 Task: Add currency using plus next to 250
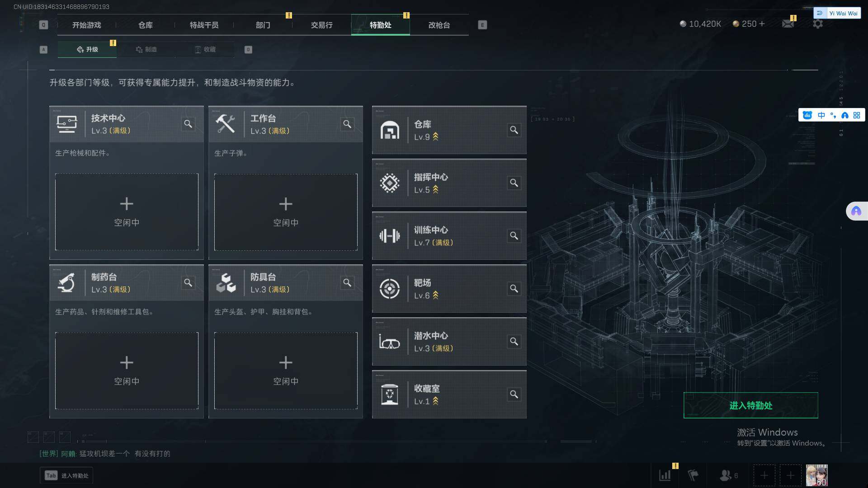(762, 23)
